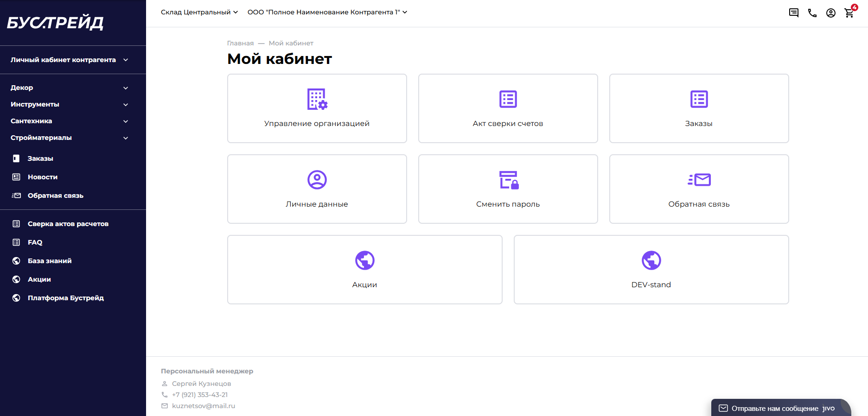Click the phone call icon in header

pyautogui.click(x=812, y=13)
